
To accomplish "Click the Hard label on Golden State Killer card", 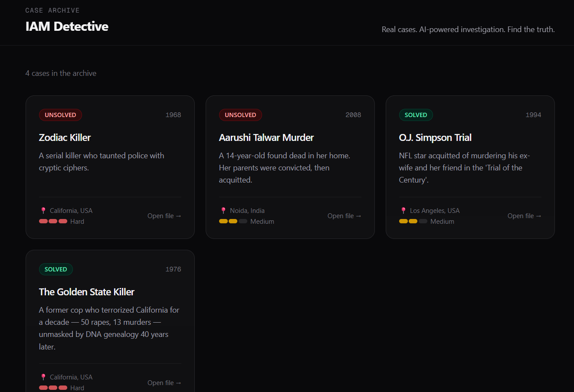I will click(x=77, y=388).
